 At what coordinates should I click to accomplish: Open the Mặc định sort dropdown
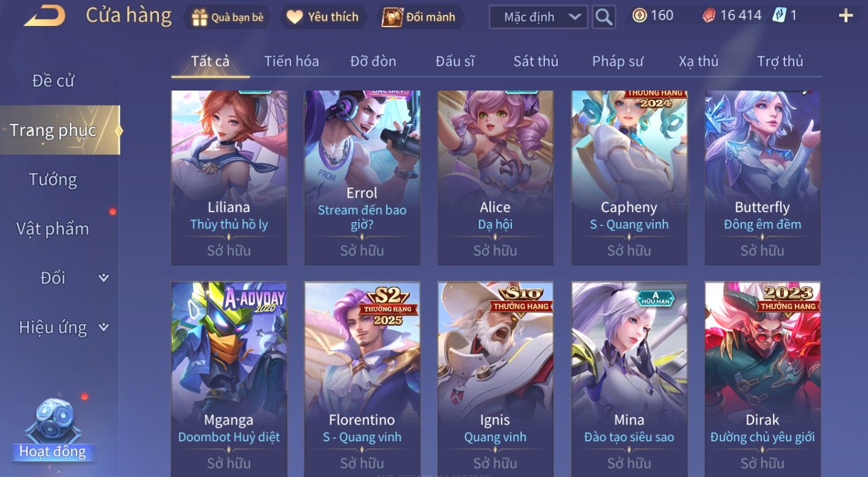click(x=538, y=17)
